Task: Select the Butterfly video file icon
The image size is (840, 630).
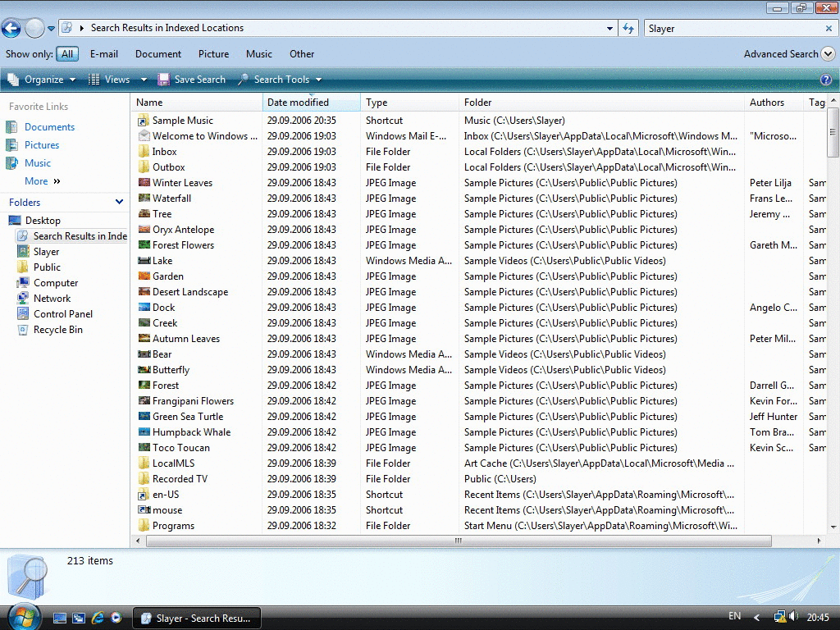Action: pyautogui.click(x=144, y=369)
